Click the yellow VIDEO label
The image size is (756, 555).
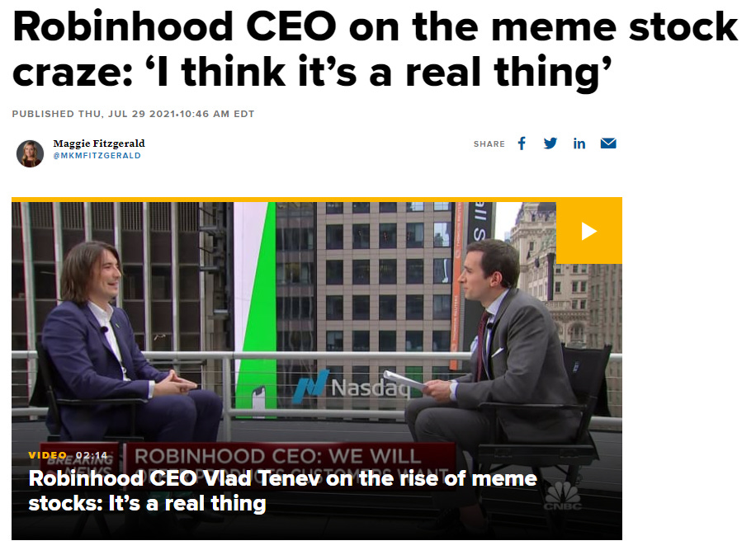[x=47, y=454]
